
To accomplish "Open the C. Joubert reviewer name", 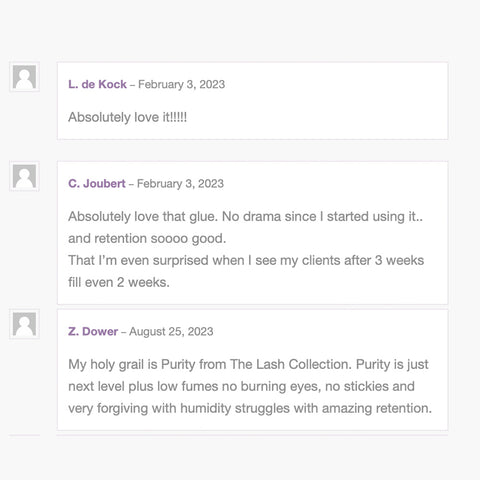I will 97,184.
